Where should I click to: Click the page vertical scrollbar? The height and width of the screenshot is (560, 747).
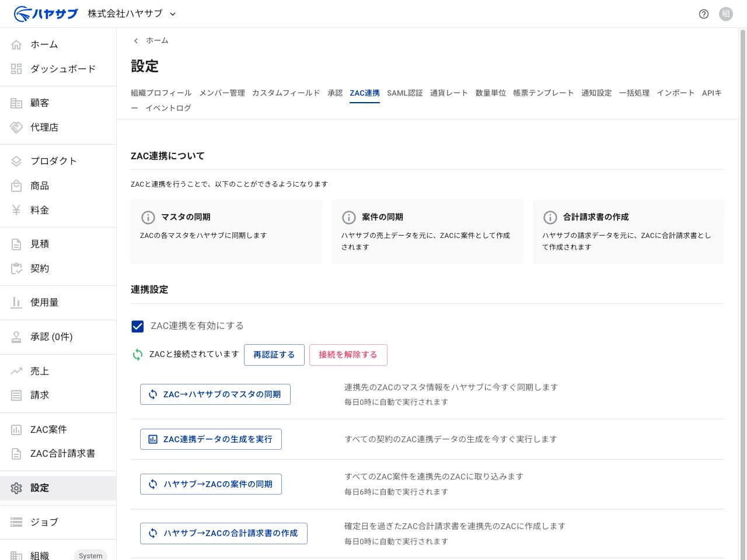coord(743,294)
